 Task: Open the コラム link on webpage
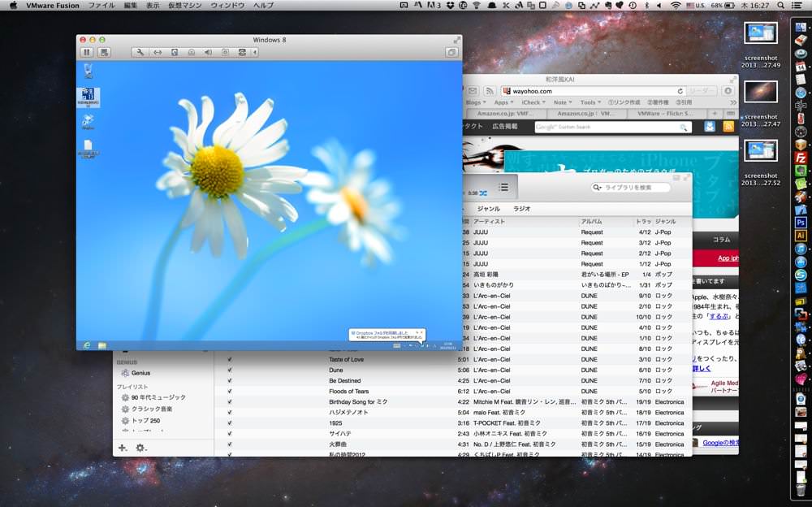(721, 240)
